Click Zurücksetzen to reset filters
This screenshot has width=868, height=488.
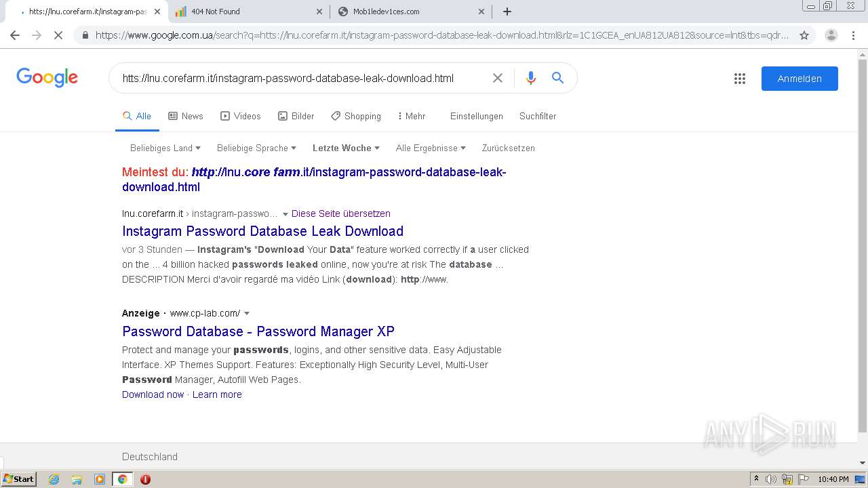[509, 148]
